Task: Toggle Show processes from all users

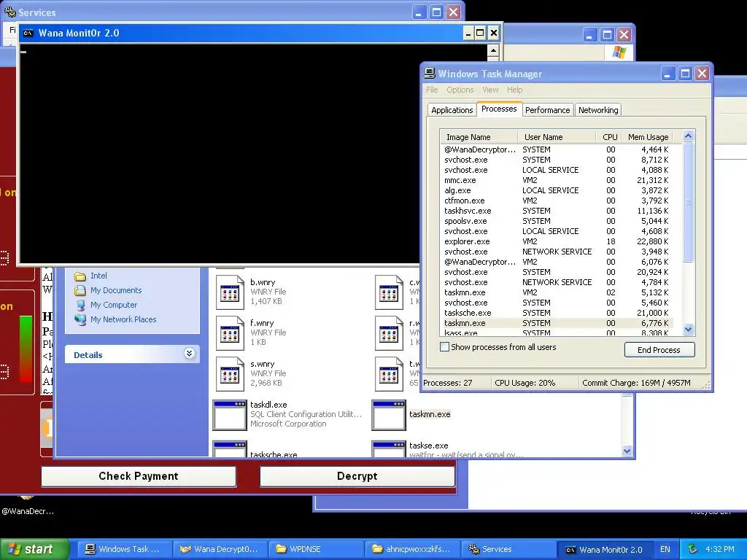Action: tap(444, 347)
